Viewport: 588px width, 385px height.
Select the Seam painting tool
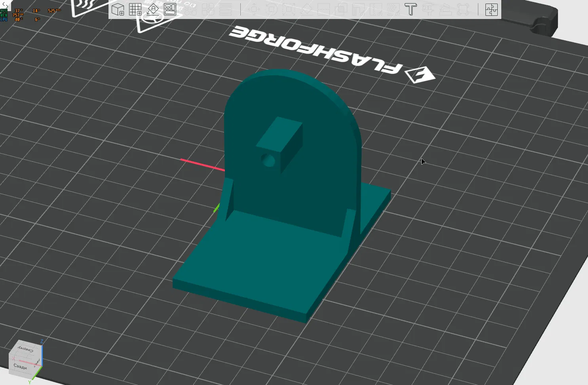[376, 9]
